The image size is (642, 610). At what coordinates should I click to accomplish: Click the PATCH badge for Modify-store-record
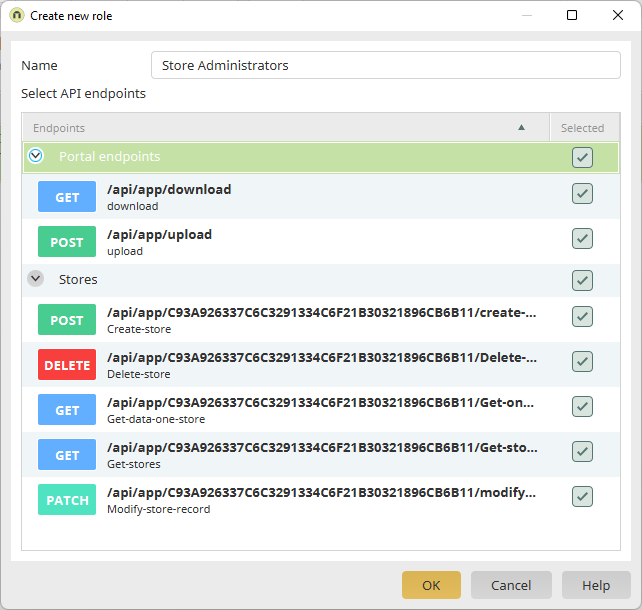tap(67, 500)
